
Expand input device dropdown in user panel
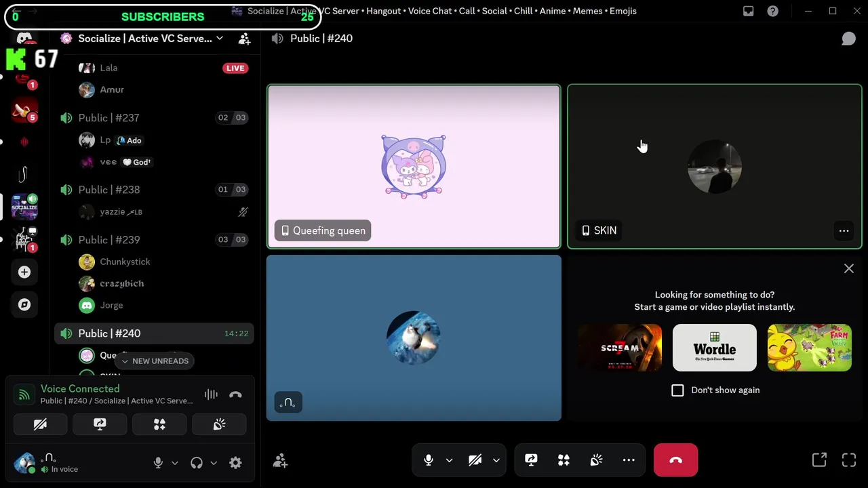click(174, 463)
